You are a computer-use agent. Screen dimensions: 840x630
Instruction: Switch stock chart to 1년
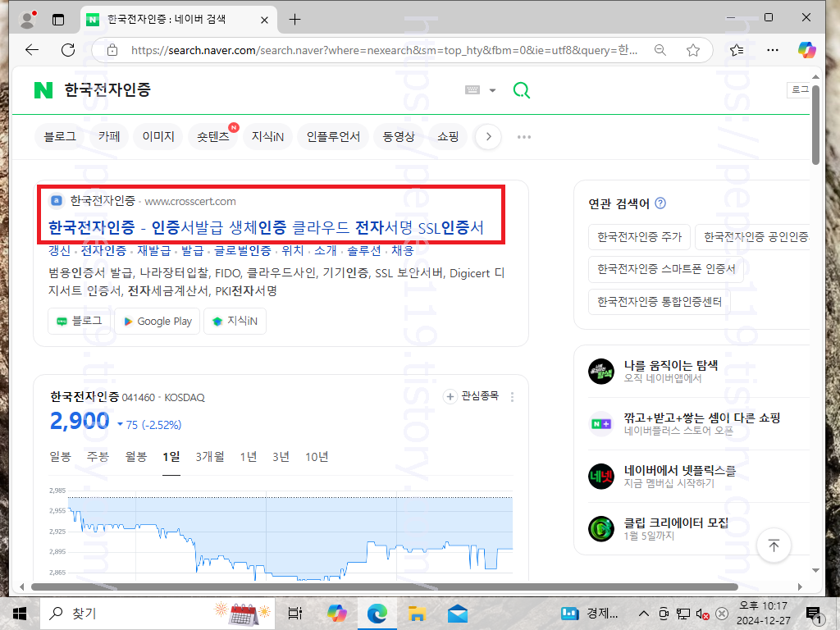pos(249,457)
